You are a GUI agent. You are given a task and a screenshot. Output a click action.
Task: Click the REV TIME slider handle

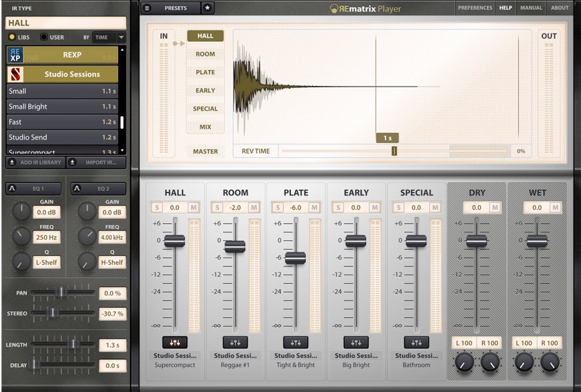click(x=394, y=151)
